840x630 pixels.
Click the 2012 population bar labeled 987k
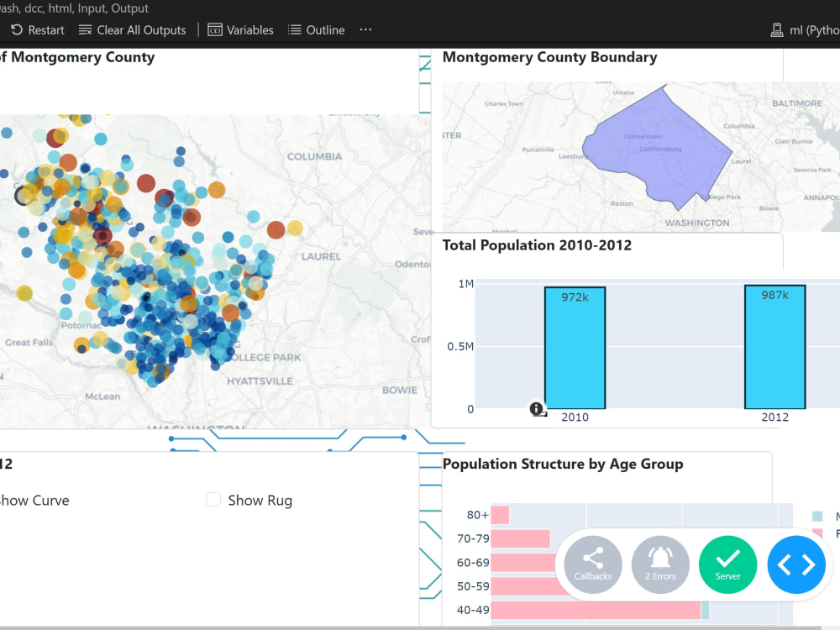point(774,347)
